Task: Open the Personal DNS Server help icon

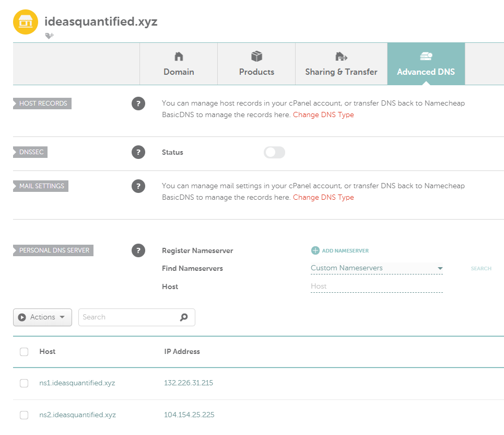Action: tap(138, 250)
